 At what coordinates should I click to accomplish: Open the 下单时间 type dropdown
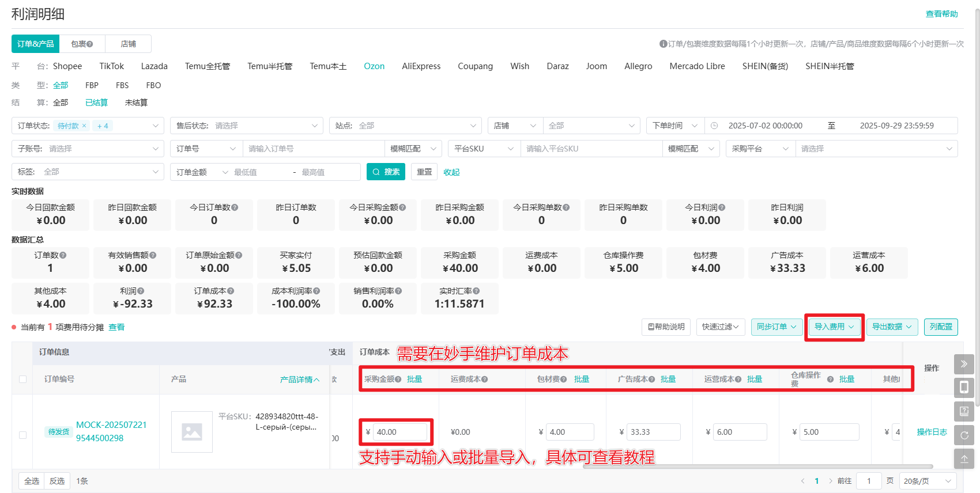pyautogui.click(x=675, y=126)
